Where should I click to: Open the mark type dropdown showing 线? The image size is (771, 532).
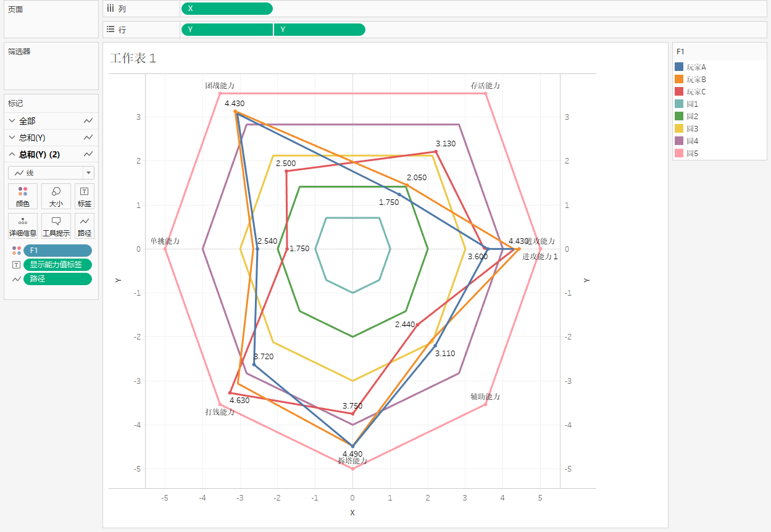51,173
